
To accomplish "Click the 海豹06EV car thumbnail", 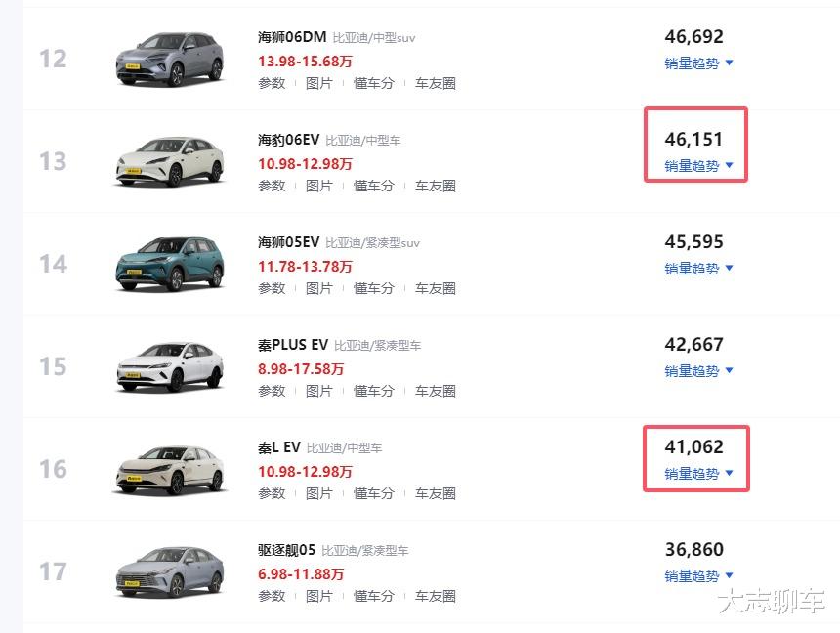I will [169, 161].
